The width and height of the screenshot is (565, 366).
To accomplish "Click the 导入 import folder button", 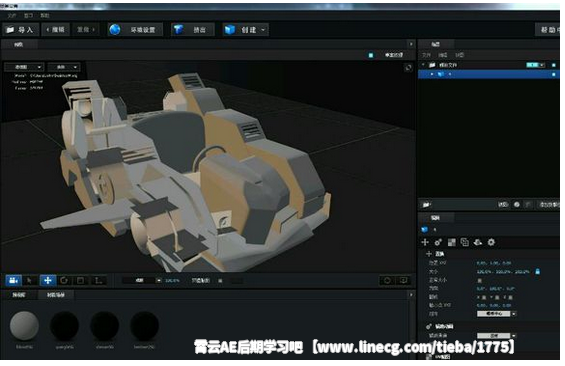I will [x=20, y=30].
